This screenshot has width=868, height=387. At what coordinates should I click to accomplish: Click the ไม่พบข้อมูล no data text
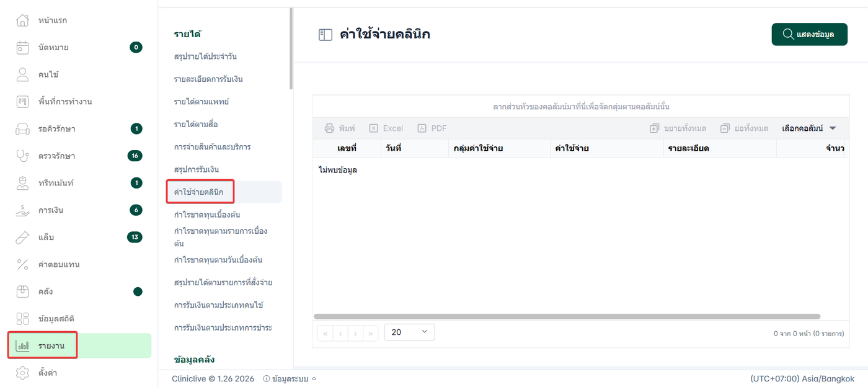tap(338, 170)
